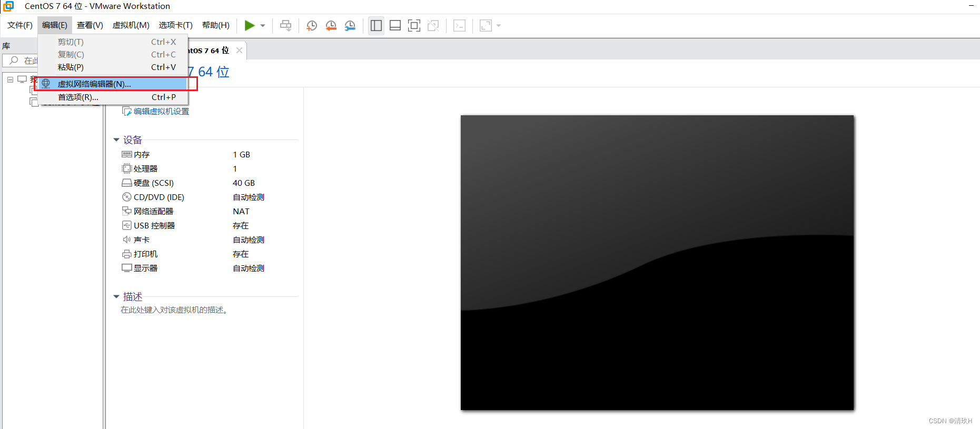980x429 pixels.
Task: Click the green power on play icon
Action: (250, 25)
